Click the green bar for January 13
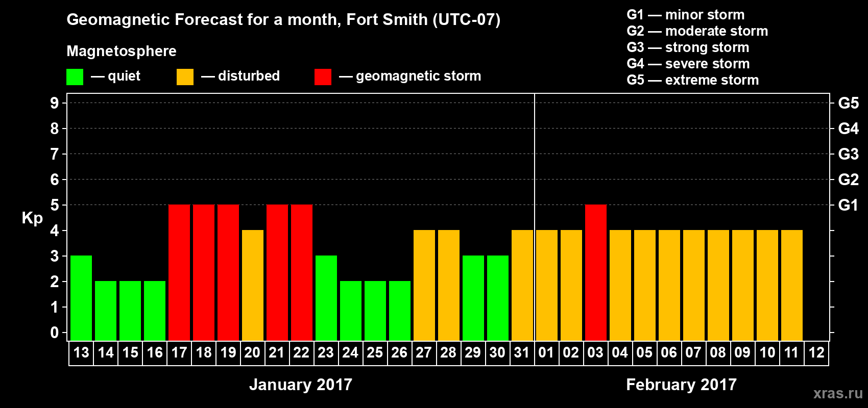868x408 pixels. 81,298
